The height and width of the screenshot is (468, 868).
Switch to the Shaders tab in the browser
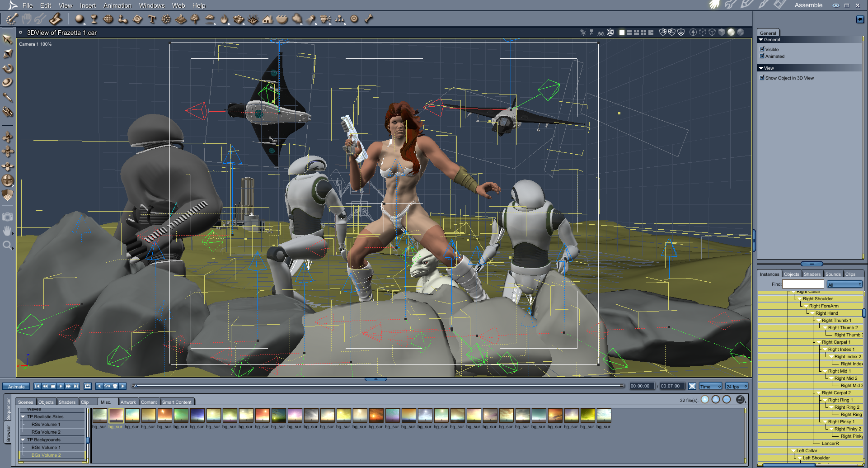click(x=67, y=402)
